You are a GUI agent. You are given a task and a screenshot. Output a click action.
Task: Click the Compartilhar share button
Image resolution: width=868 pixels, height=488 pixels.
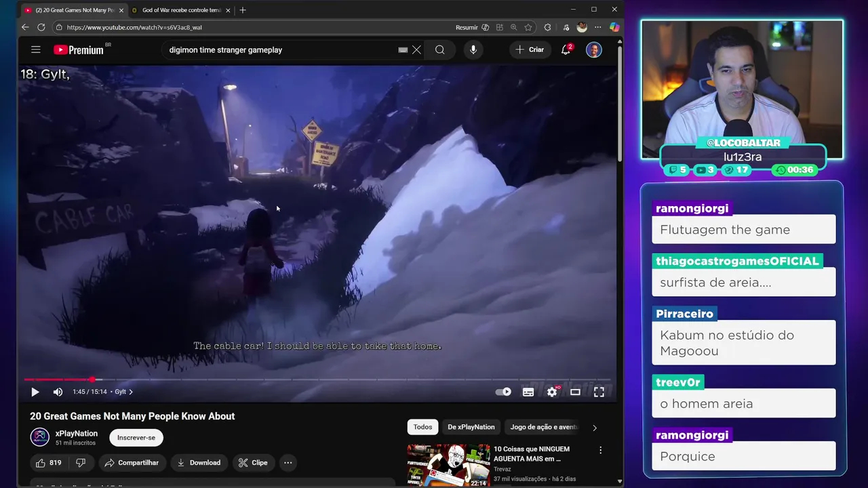(x=132, y=463)
